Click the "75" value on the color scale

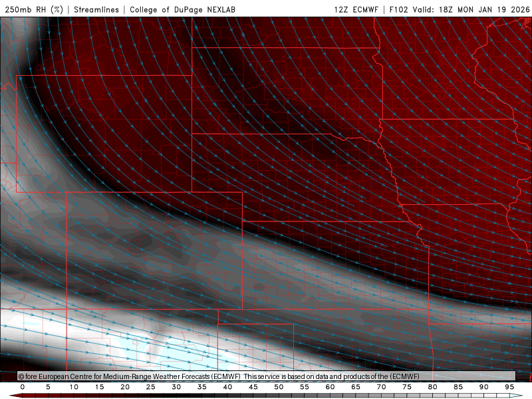coord(407,387)
